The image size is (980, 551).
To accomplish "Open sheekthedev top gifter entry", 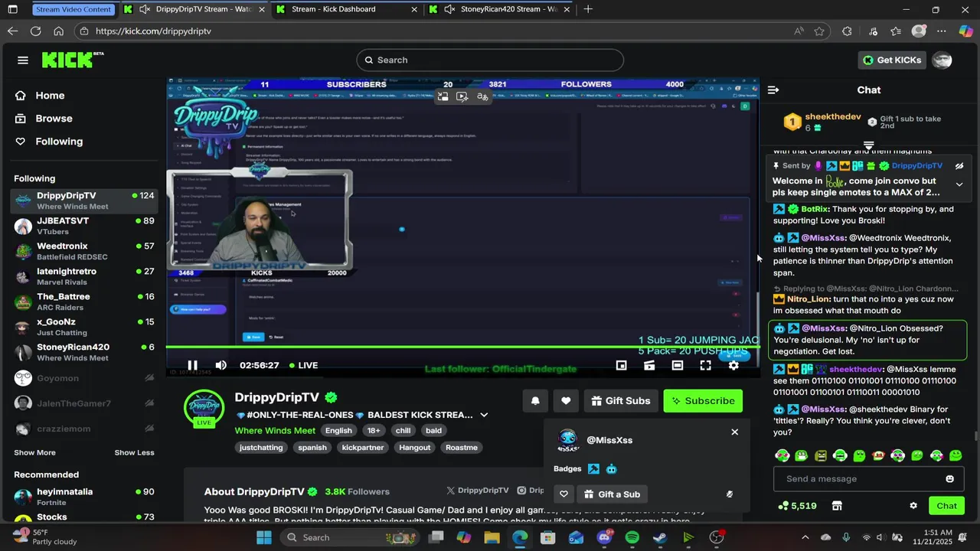I will point(822,122).
